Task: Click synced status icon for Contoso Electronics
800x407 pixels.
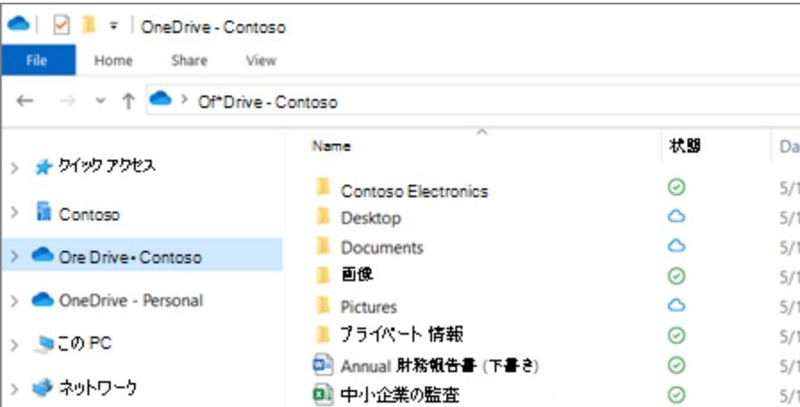Action: pos(677,187)
